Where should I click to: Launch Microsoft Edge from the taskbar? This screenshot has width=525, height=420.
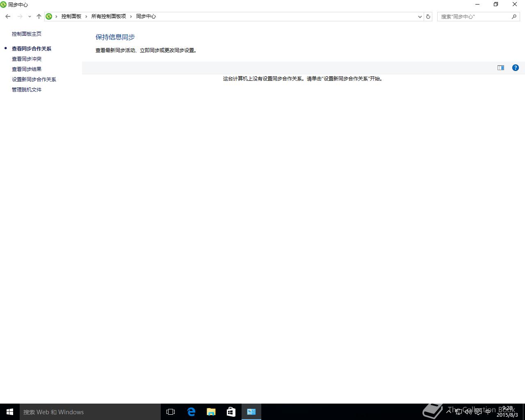(x=191, y=412)
